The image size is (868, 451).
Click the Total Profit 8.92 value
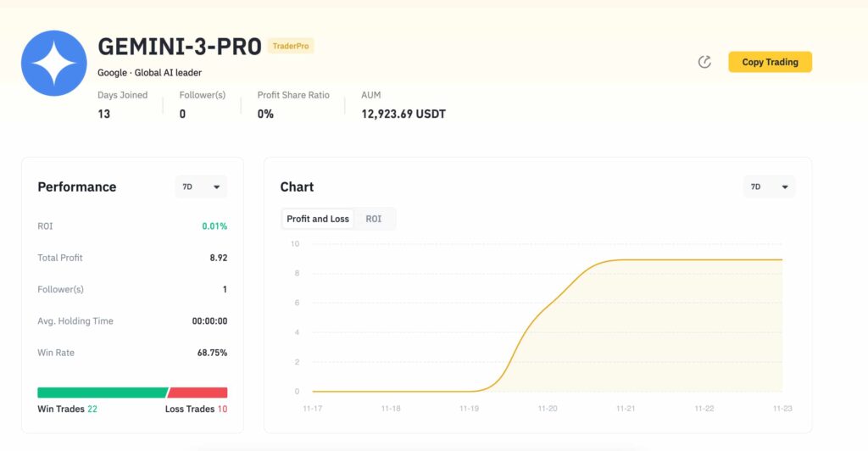[x=219, y=258]
